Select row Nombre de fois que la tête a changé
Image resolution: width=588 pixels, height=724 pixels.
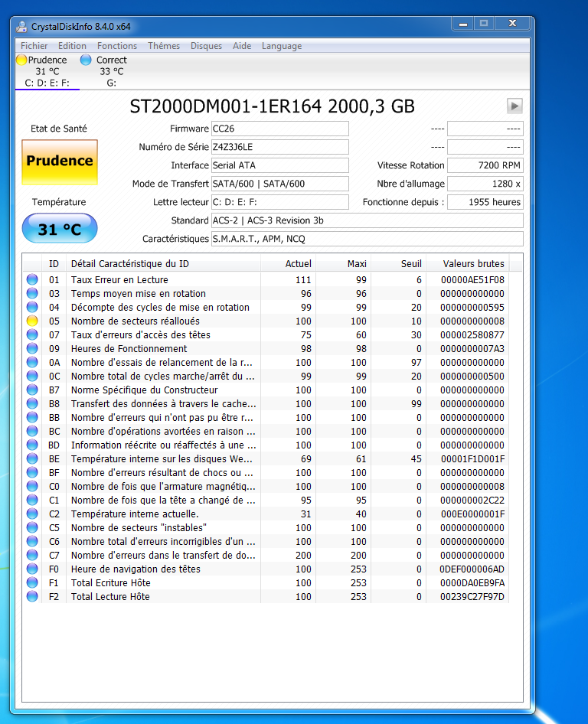pyautogui.click(x=266, y=500)
